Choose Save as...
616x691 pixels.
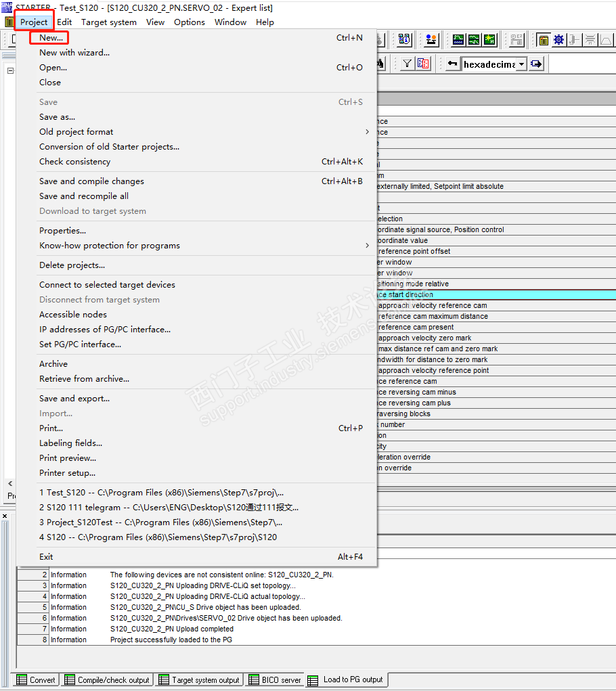(58, 117)
